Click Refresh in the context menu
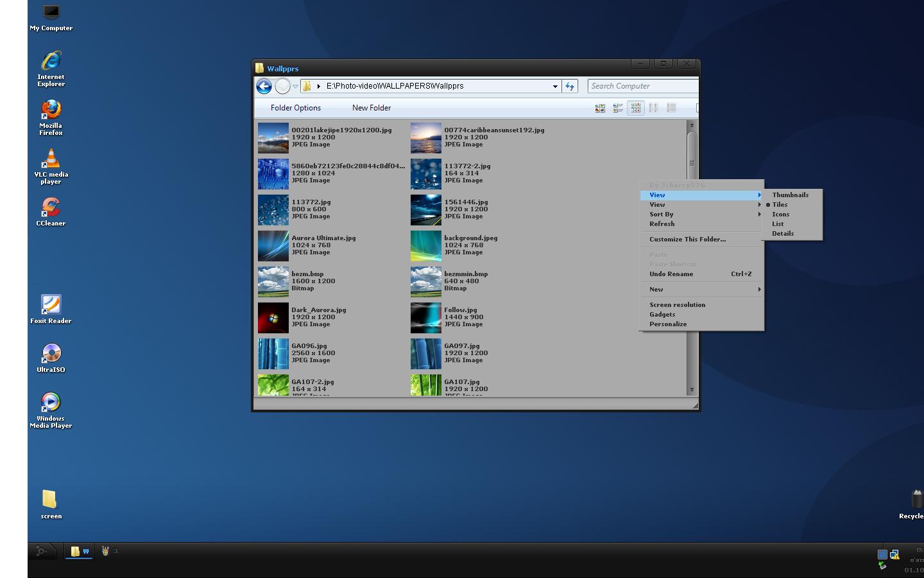Screen dimensions: 924x578 pos(662,224)
